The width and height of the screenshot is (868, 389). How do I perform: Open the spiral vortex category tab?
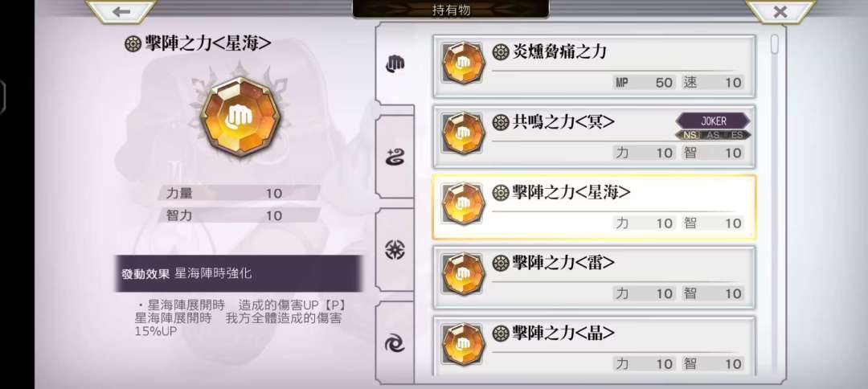point(395,344)
